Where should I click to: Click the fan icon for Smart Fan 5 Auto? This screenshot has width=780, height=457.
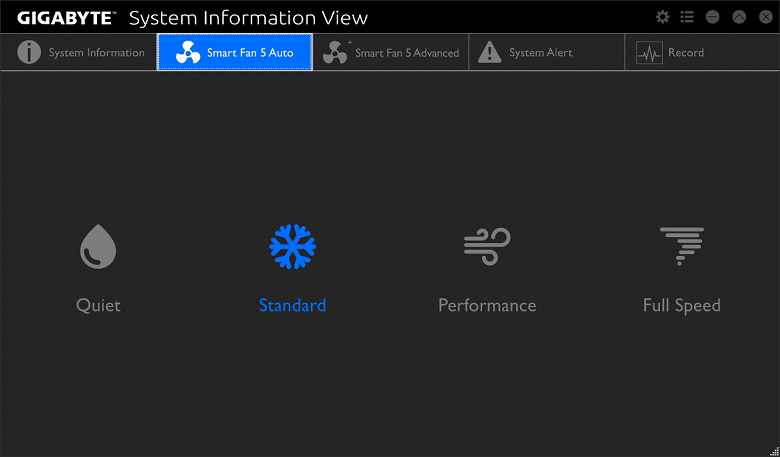pyautogui.click(x=188, y=53)
